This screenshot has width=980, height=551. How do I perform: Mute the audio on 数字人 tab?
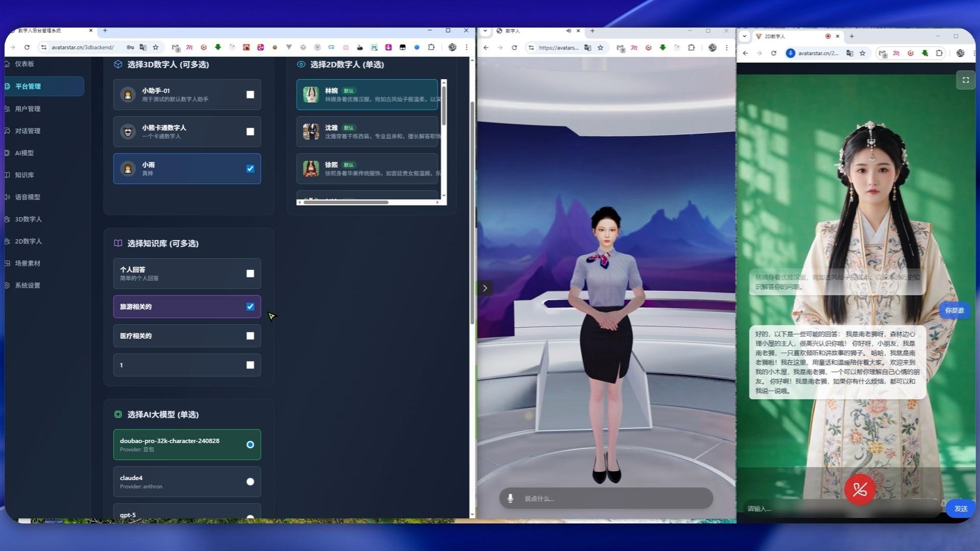click(x=569, y=31)
